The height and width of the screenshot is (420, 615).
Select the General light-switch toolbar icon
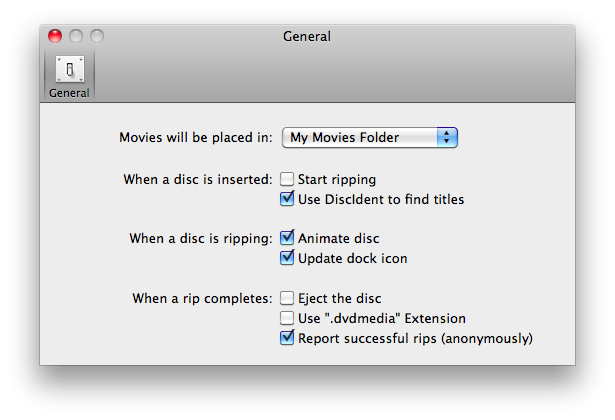(x=69, y=69)
